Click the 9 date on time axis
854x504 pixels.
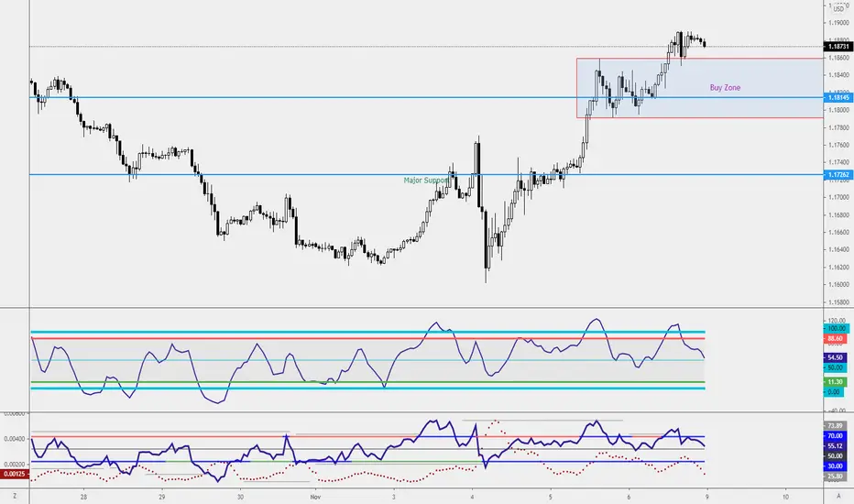click(707, 497)
